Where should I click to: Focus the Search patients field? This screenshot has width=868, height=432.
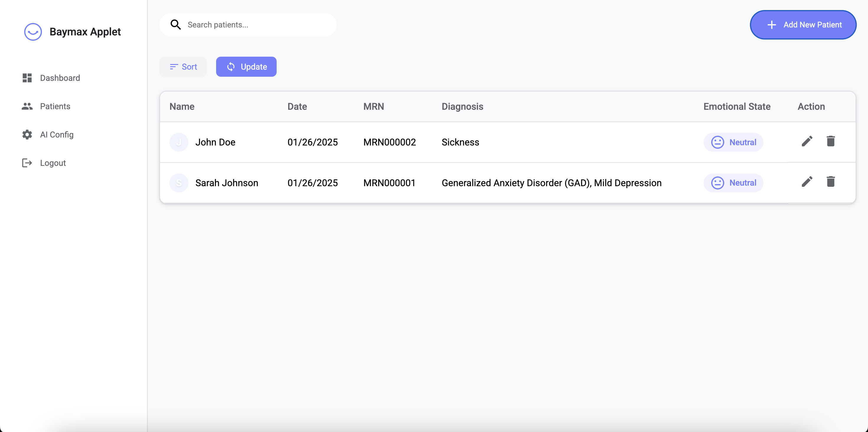(x=256, y=24)
